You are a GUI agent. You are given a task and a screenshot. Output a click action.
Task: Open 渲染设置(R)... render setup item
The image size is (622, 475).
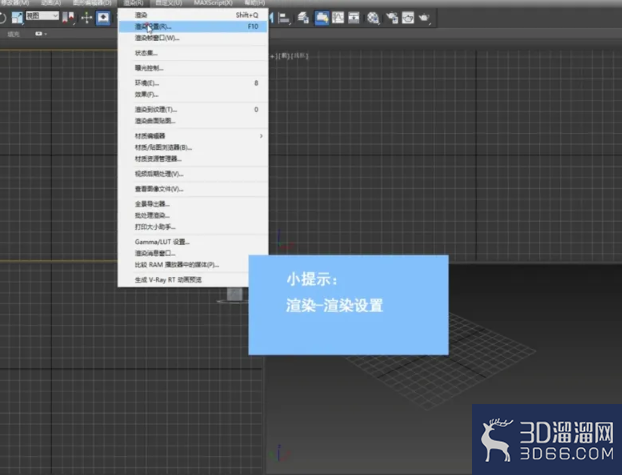point(193,26)
